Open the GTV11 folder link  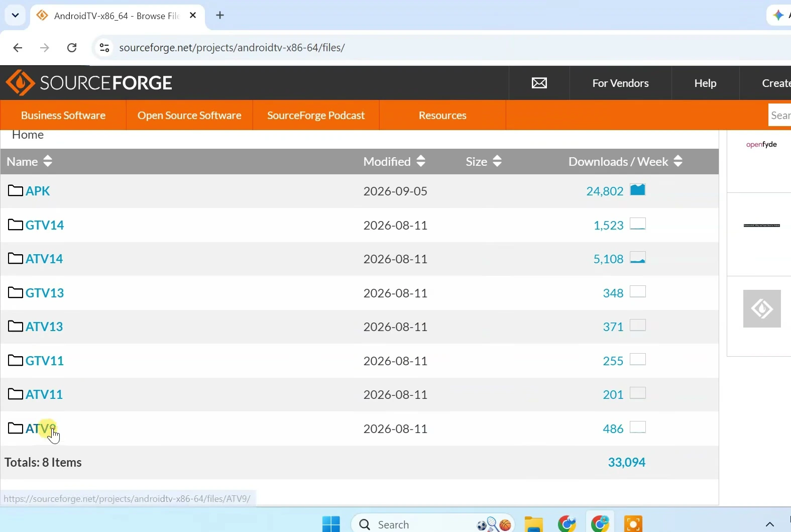(x=45, y=361)
